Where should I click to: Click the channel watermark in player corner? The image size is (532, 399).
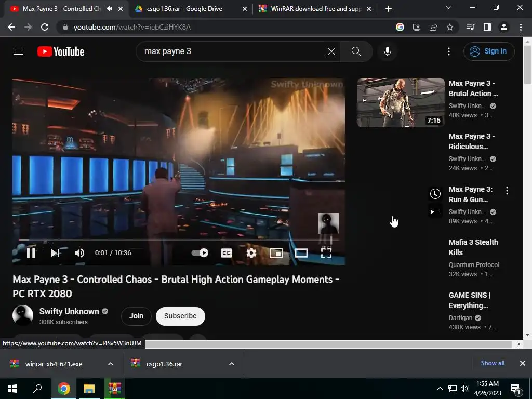328,223
